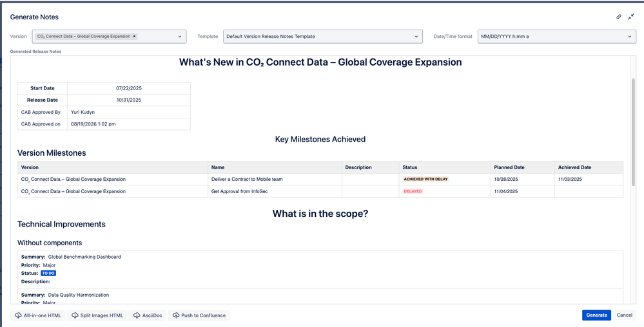Click the 'Version Milestones' heading
This screenshot has width=644, height=327.
click(x=52, y=153)
